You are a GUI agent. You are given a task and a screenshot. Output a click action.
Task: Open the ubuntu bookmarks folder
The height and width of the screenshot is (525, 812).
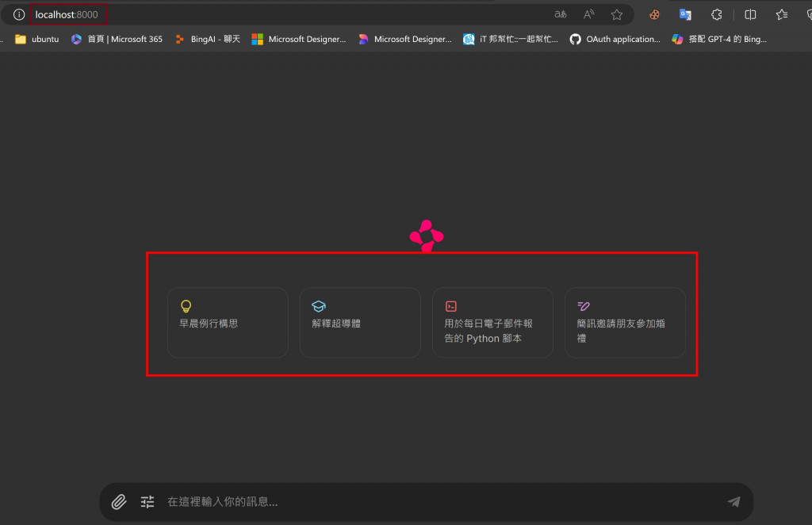36,39
